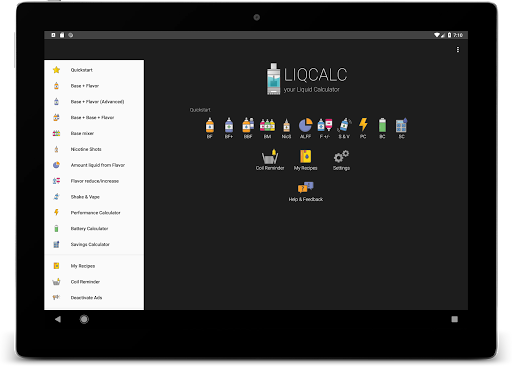
Task: Select Base mixer in the drawer
Action: pos(94,133)
